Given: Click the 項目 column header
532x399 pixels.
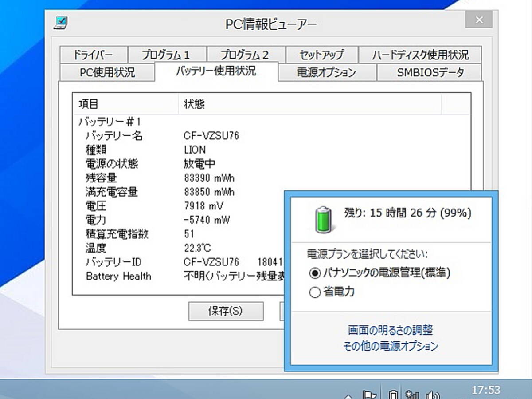Looking at the screenshot, I should pos(125,104).
